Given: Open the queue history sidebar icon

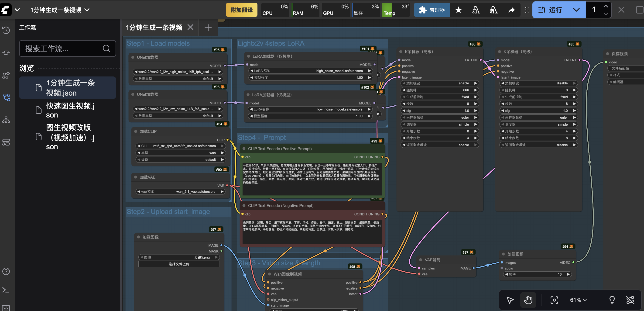Looking at the screenshot, I should pyautogui.click(x=6, y=30).
